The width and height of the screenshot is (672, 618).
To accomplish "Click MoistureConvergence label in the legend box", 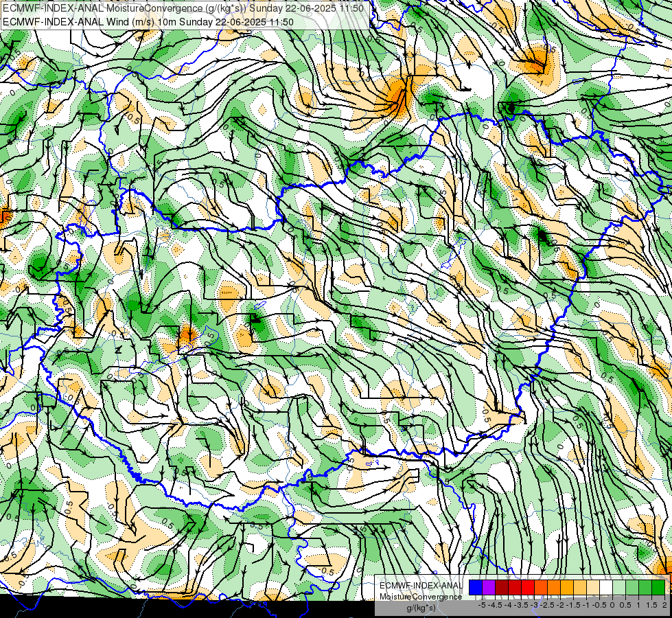I will (x=421, y=597).
